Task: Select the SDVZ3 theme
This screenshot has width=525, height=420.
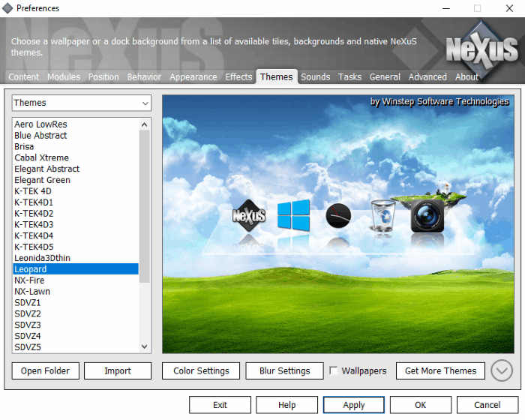Action: 76,325
